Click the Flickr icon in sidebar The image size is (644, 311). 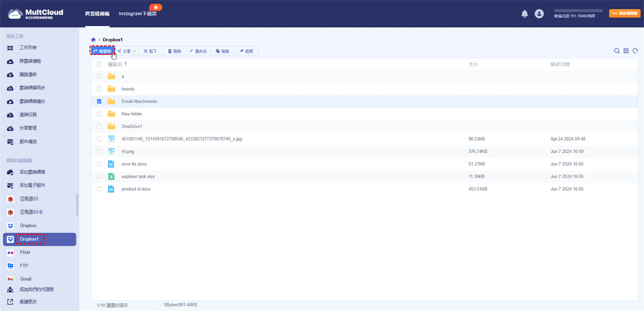(x=10, y=252)
